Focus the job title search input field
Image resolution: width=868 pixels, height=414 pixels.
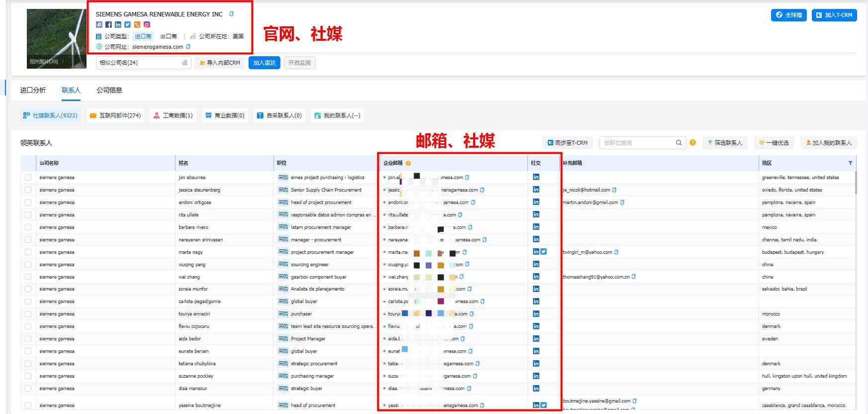click(636, 143)
